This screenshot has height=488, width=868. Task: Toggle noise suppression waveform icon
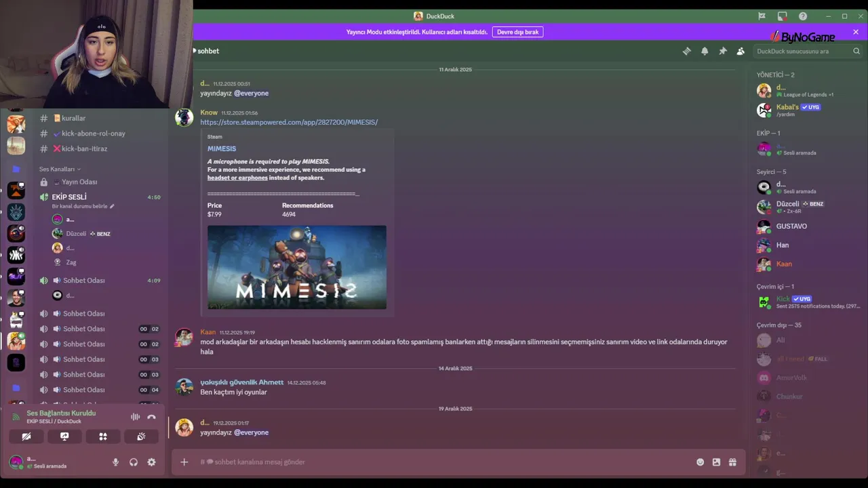135,417
